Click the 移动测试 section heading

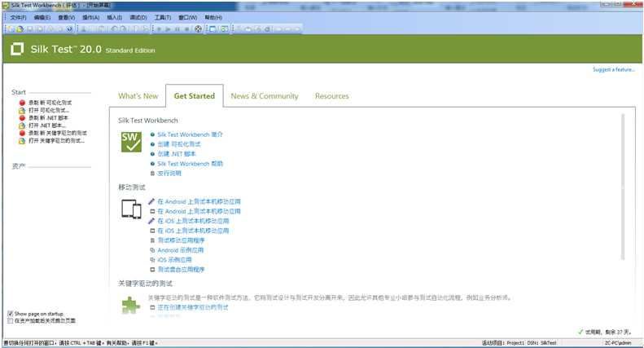pyautogui.click(x=131, y=187)
